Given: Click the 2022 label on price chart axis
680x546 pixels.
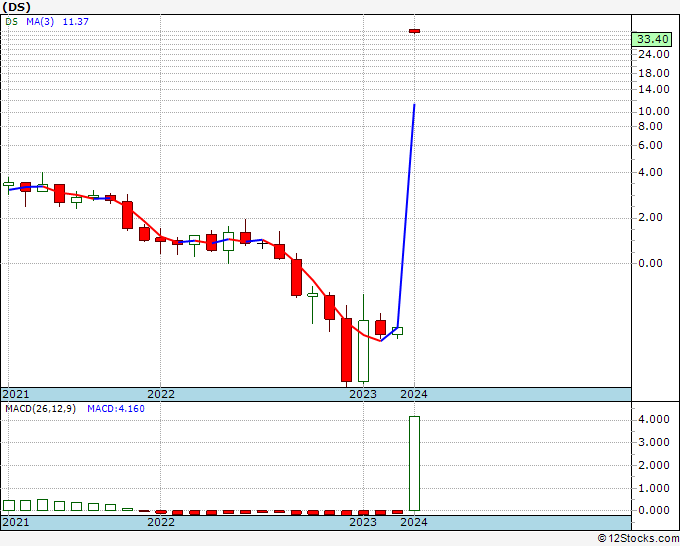Looking at the screenshot, I should (x=161, y=394).
